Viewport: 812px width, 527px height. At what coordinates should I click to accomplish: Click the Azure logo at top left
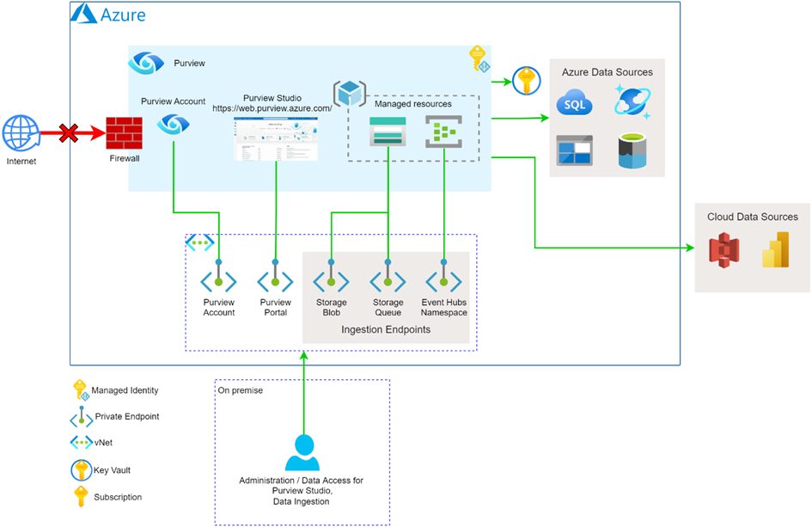tap(85, 14)
